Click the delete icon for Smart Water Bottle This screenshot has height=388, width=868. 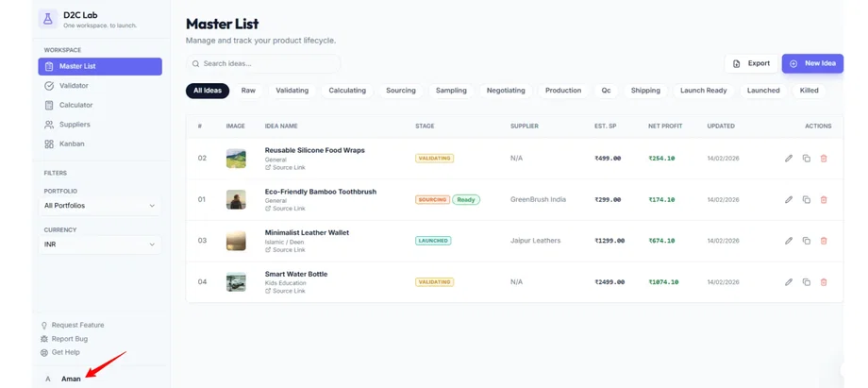coord(824,282)
